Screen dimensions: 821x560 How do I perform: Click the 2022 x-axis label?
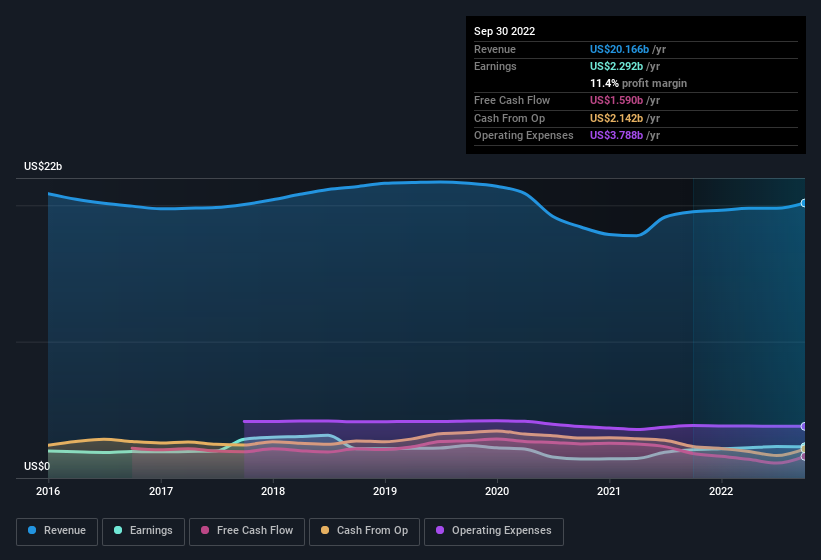pos(721,491)
